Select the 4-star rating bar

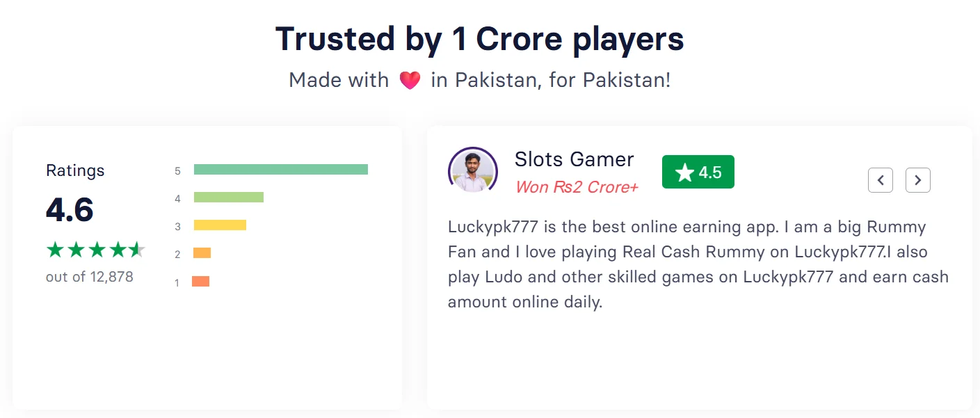point(228,198)
